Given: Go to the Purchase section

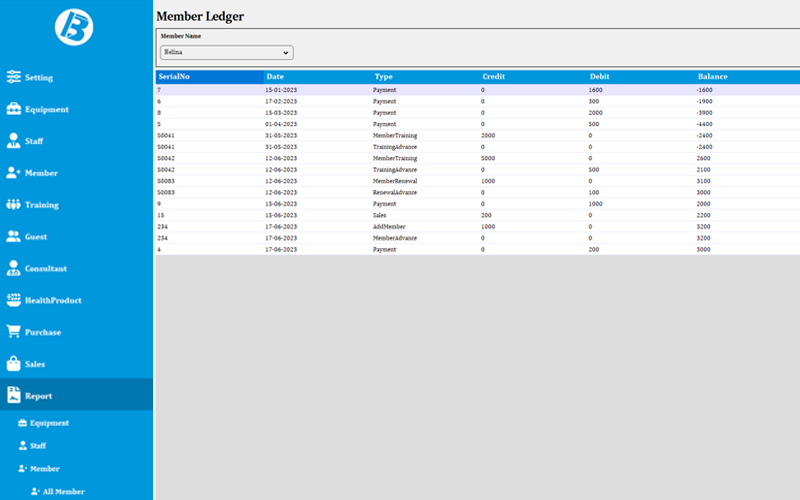Looking at the screenshot, I should (x=77, y=332).
